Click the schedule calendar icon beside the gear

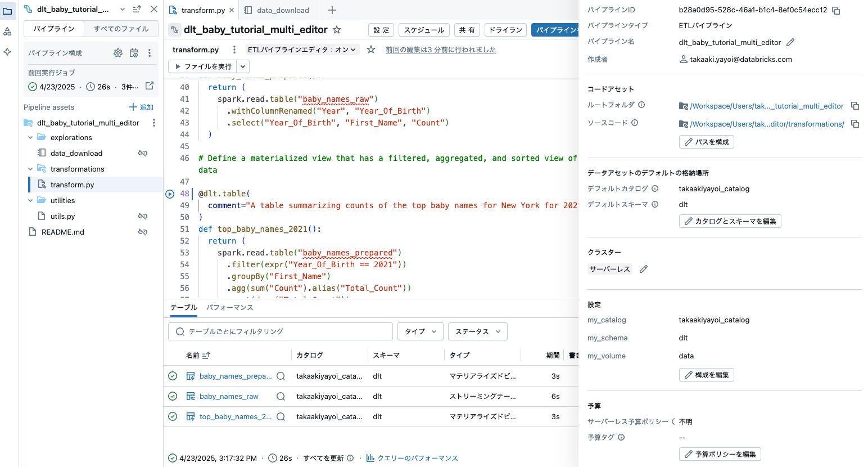coord(133,52)
